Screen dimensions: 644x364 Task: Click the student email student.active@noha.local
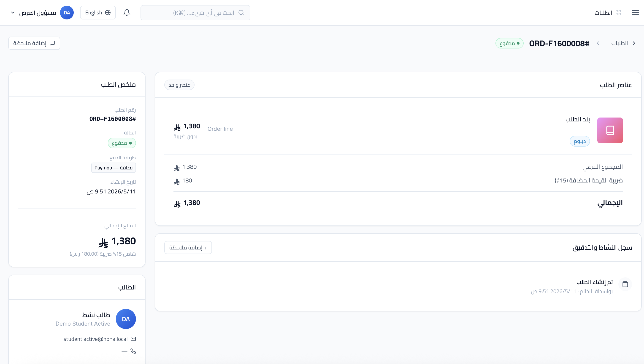point(96,339)
